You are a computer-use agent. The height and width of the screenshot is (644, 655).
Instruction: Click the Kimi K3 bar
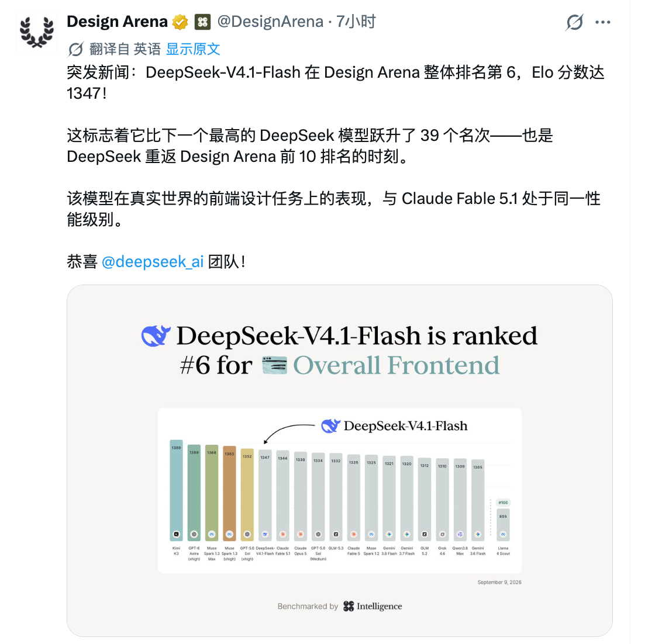point(176,490)
